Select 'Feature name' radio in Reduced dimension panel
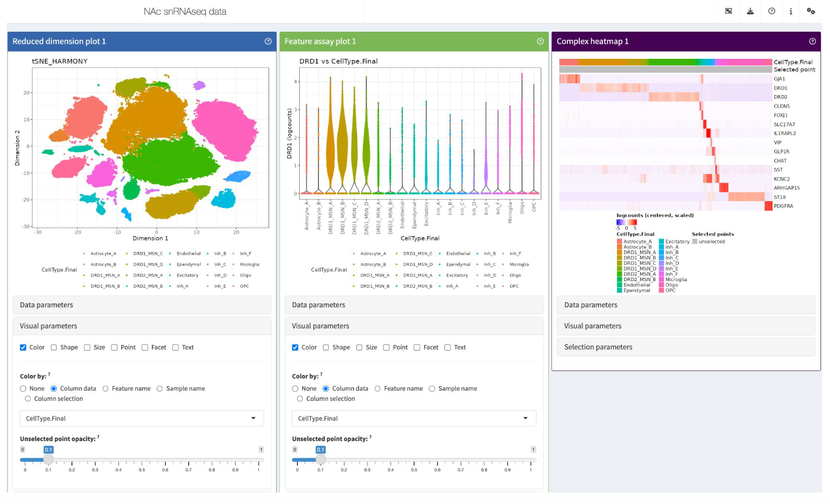 click(x=106, y=389)
